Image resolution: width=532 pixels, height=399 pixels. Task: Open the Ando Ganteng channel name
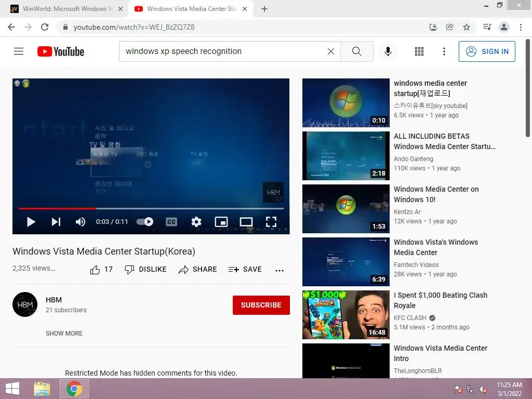(413, 159)
